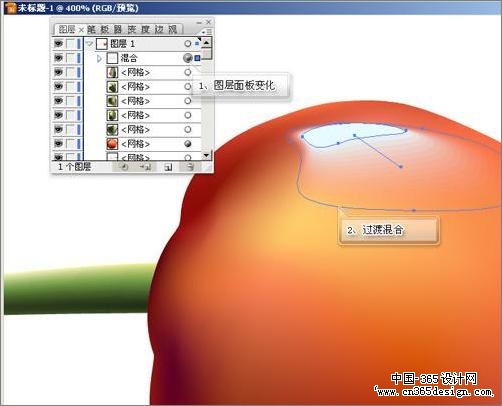Toggle eye icon of second <网格> row
The image size is (502, 406).
pyautogui.click(x=58, y=87)
